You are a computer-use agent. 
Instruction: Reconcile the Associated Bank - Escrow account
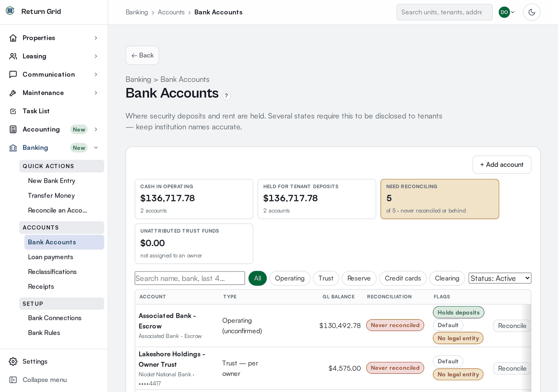tap(512, 326)
